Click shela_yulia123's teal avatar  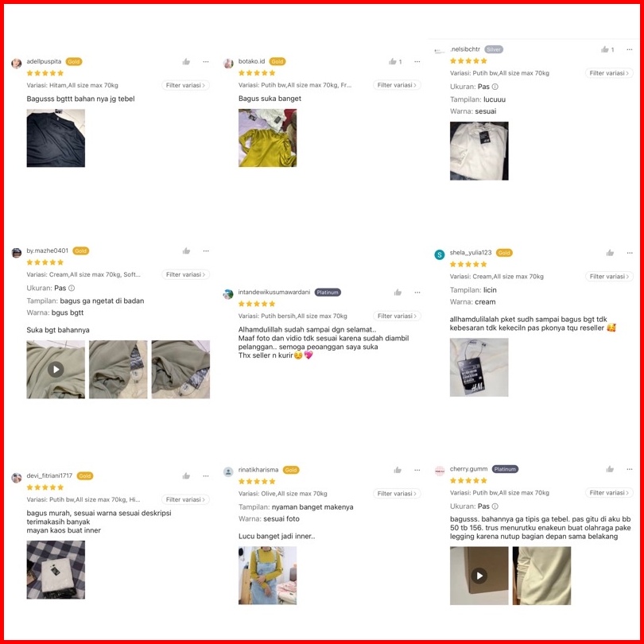tap(440, 254)
